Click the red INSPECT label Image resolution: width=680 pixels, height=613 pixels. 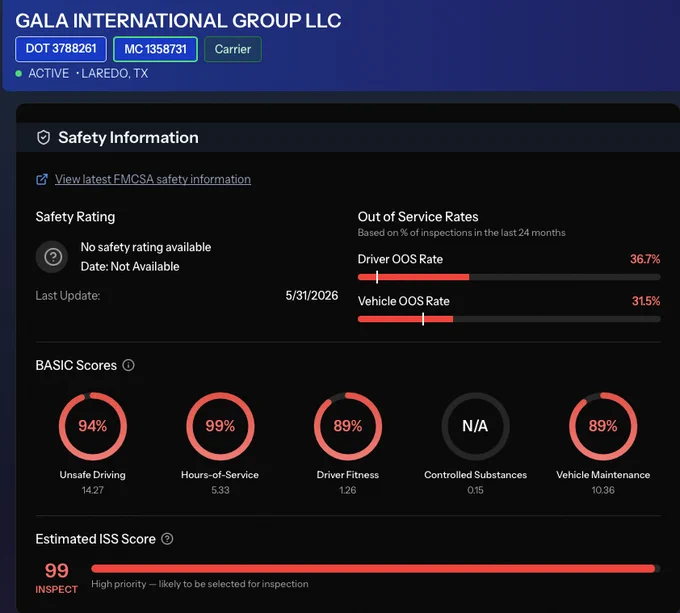click(57, 589)
